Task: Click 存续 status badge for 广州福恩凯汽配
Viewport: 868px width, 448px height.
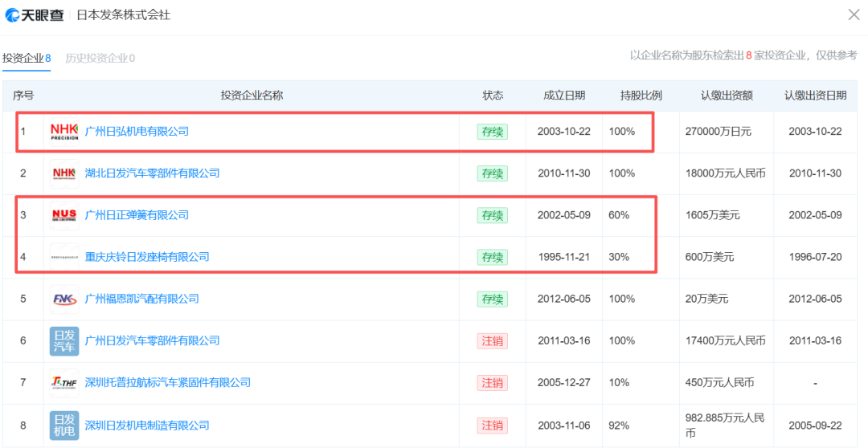Action: pyautogui.click(x=493, y=299)
